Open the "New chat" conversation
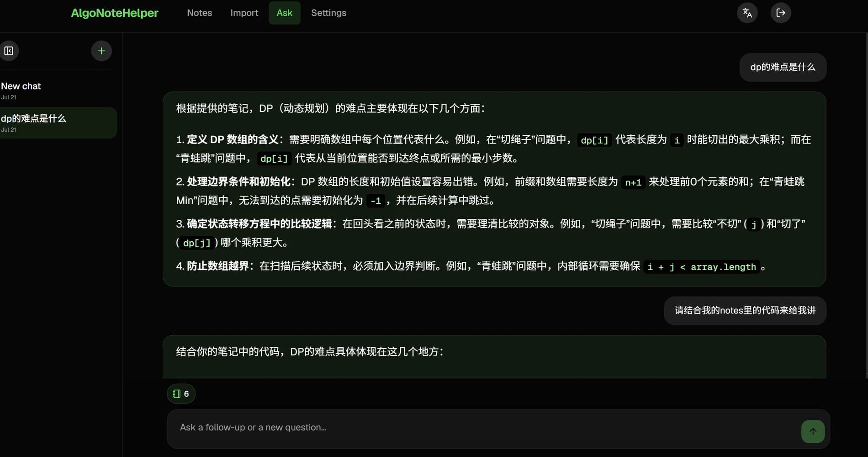Image resolution: width=868 pixels, height=457 pixels. [57, 90]
